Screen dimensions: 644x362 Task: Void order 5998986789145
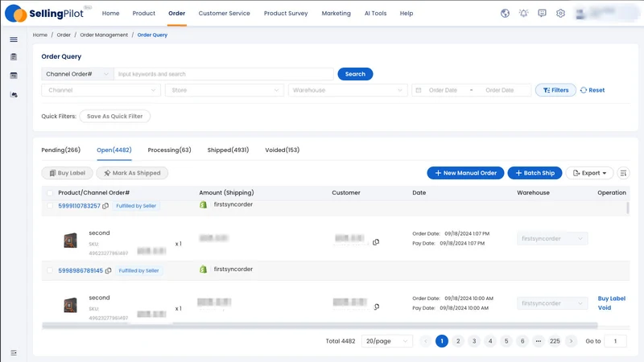click(605, 307)
